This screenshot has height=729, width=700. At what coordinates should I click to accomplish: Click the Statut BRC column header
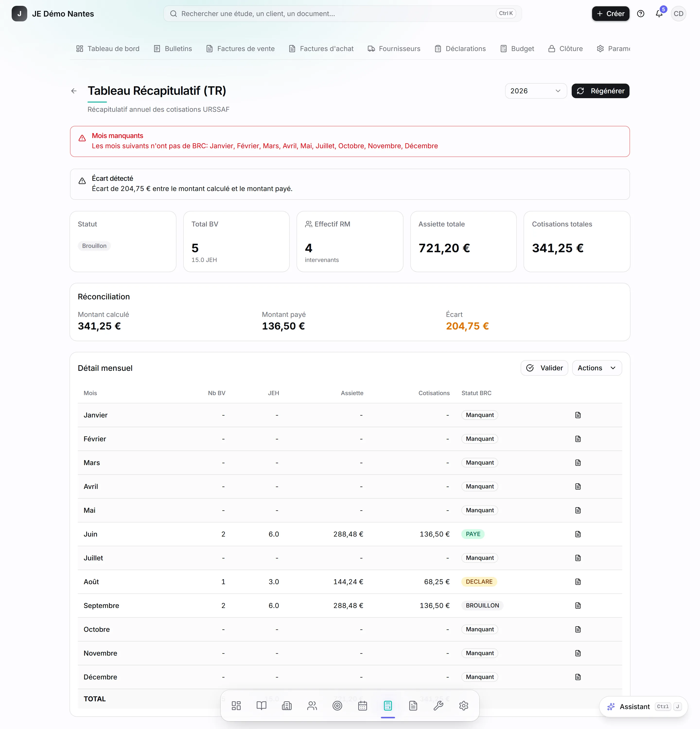click(476, 393)
